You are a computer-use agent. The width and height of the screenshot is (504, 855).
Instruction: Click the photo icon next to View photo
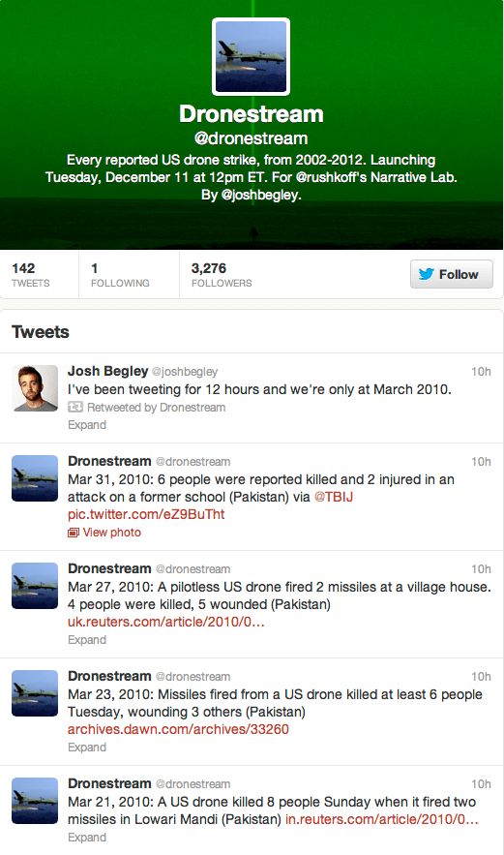pyautogui.click(x=73, y=533)
